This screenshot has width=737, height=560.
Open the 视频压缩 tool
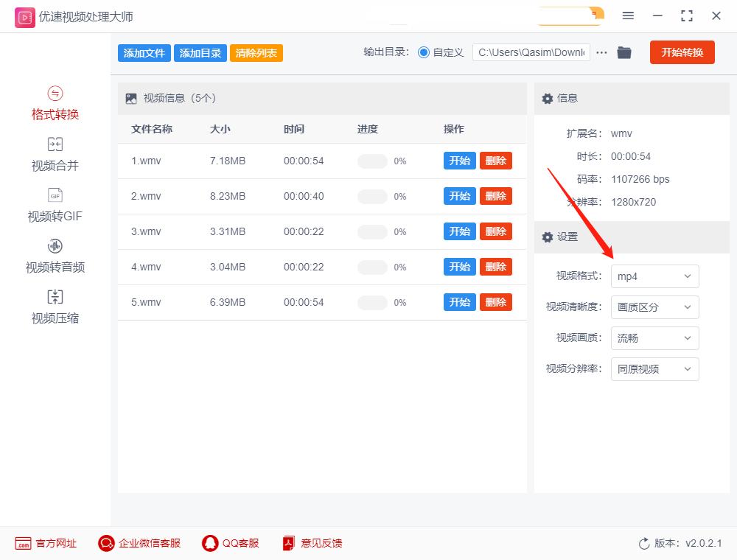click(55, 307)
